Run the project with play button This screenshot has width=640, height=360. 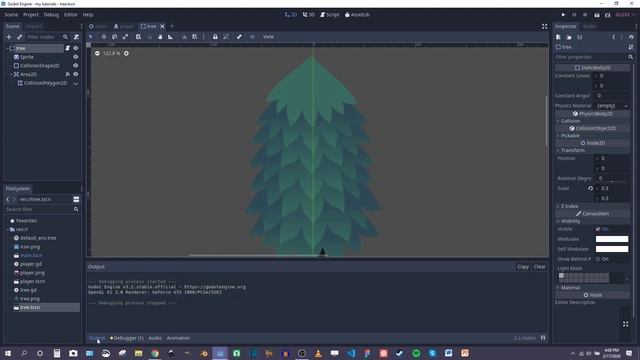tap(563, 15)
